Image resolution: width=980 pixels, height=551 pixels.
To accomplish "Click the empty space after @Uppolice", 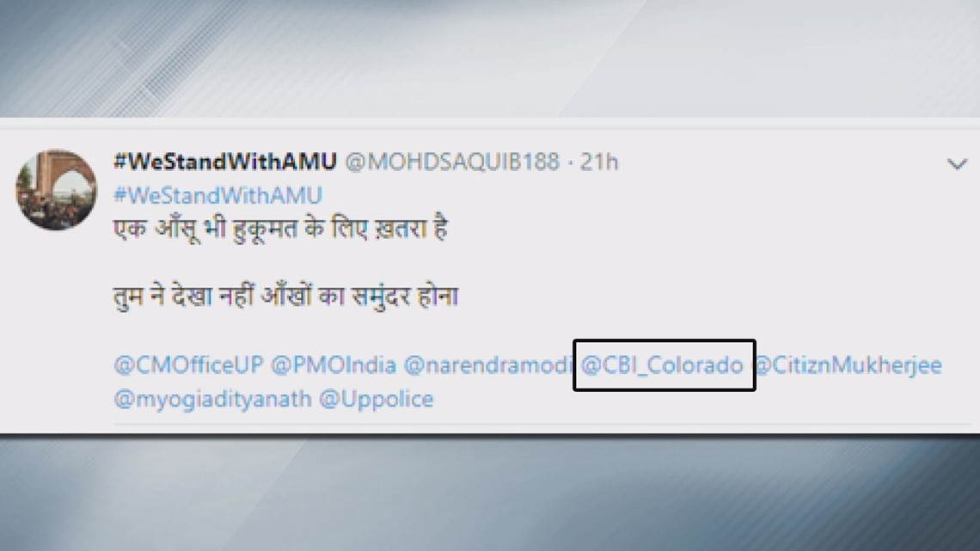I will (700, 400).
